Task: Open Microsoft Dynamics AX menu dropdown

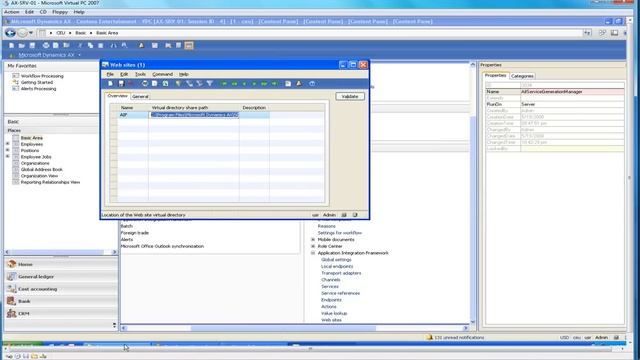Action: click(80, 55)
